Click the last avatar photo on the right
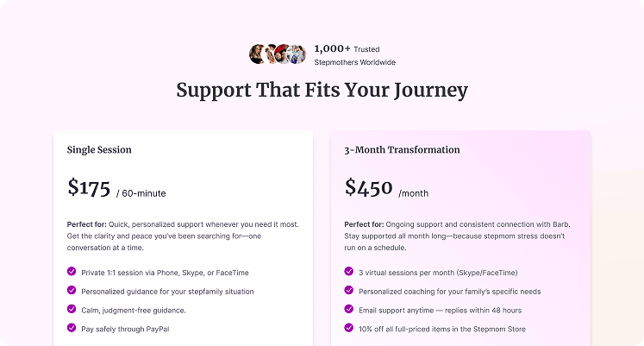This screenshot has height=346, width=644. [x=297, y=54]
